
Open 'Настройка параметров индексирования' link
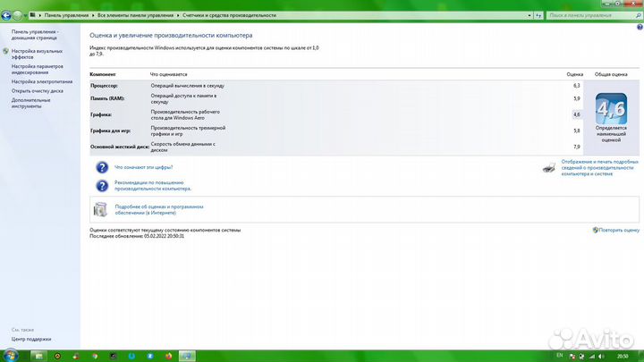tap(38, 70)
